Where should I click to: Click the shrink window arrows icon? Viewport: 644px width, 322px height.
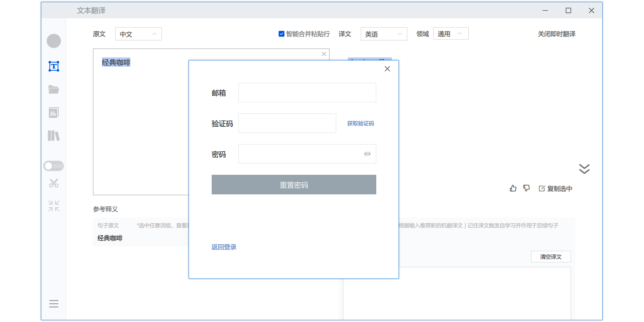coord(54,206)
